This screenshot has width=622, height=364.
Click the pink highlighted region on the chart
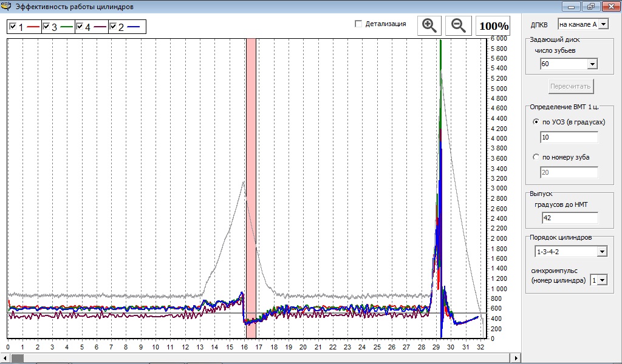[251, 188]
